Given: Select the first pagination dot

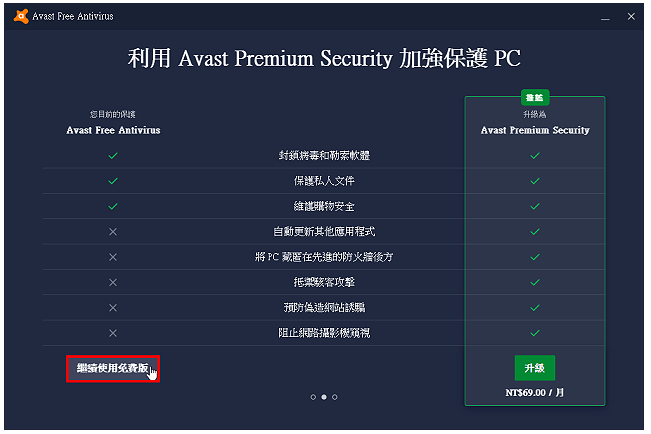Looking at the screenshot, I should (313, 397).
